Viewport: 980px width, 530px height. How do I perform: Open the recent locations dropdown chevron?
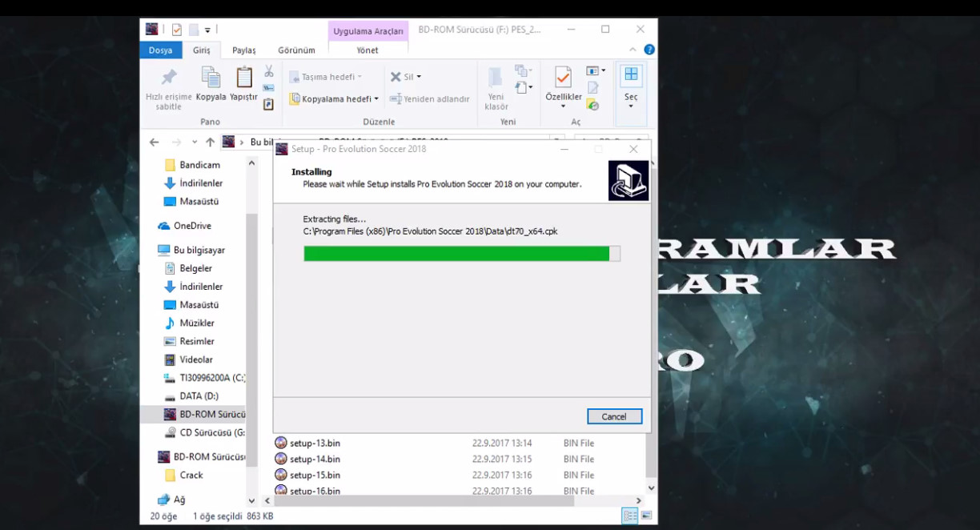[x=195, y=142]
